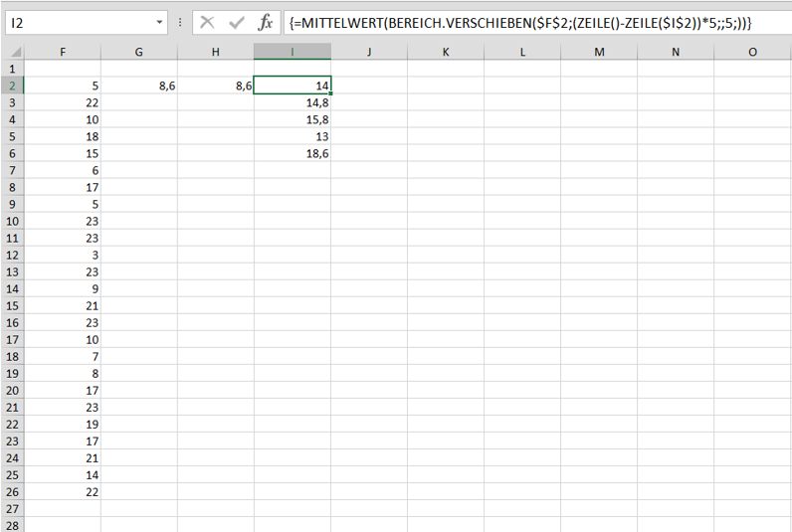Click cell F6 with value 15
Screen dimensions: 792x532
(63, 153)
